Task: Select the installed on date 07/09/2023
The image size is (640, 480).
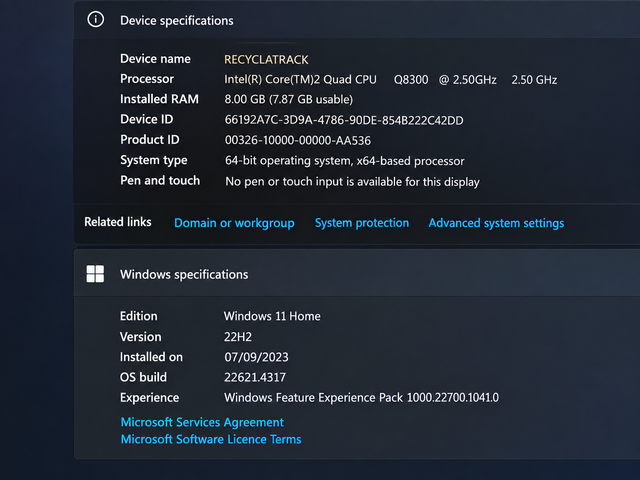Action: pyautogui.click(x=256, y=357)
